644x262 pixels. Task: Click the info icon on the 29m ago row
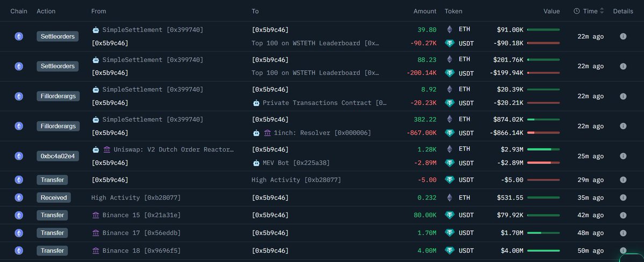coord(623,180)
